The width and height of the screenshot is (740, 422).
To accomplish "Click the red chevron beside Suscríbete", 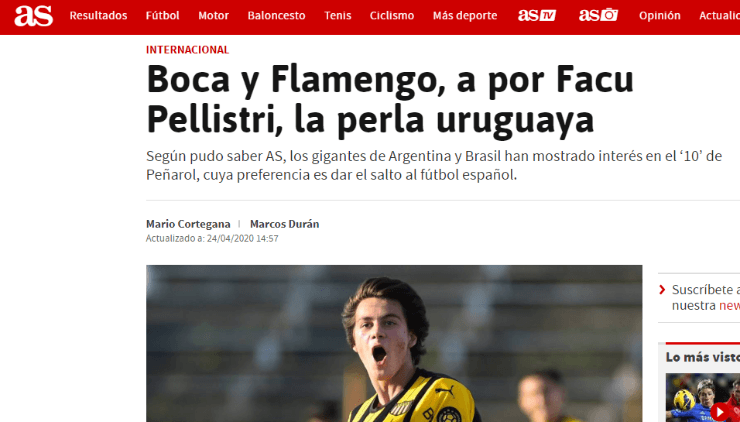I will tap(662, 289).
